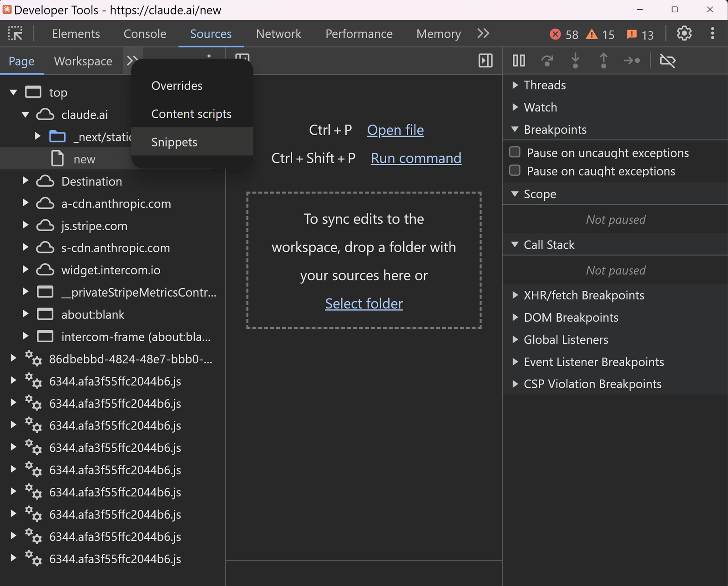The image size is (728, 586).
Task: Click the about:blank frame icon
Action: pyautogui.click(x=45, y=314)
